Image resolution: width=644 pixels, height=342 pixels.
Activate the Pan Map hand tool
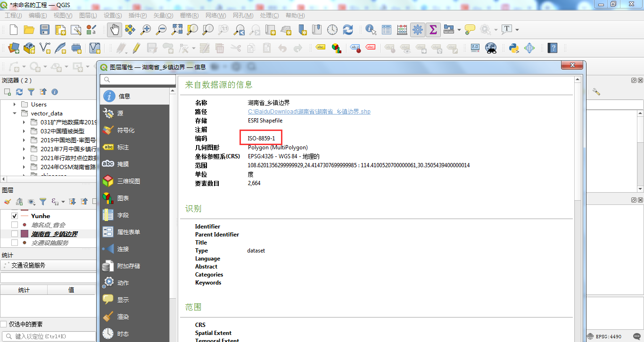pos(114,30)
